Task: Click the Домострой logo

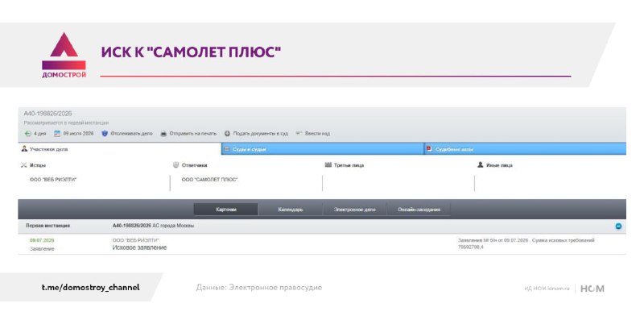Action: [64, 55]
